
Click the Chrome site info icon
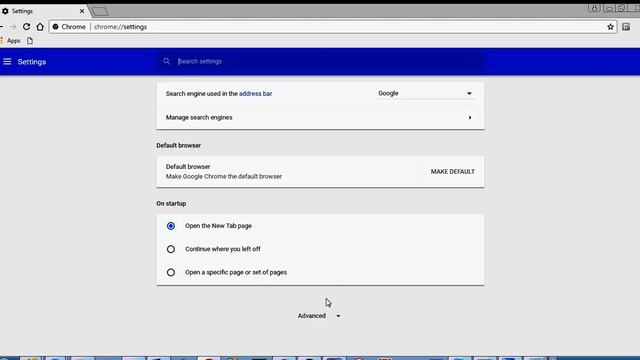tap(56, 27)
